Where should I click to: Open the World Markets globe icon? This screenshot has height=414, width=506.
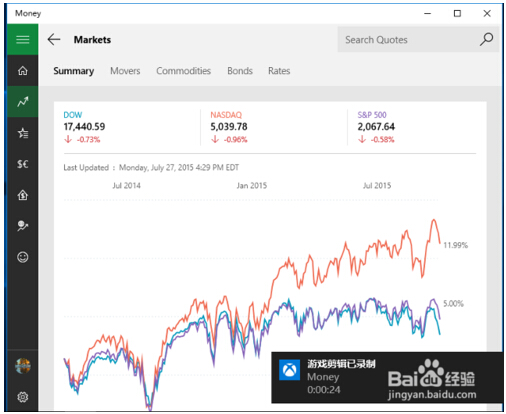23,226
